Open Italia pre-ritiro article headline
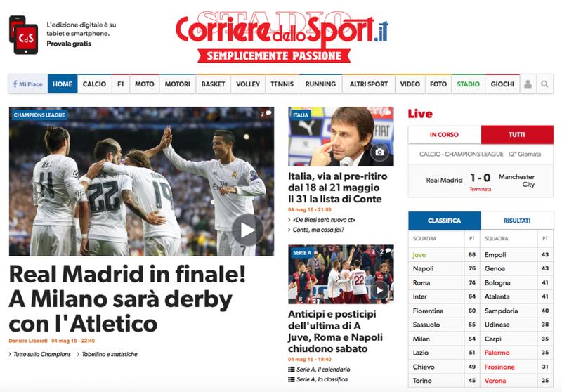562x392 pixels. coord(338,188)
